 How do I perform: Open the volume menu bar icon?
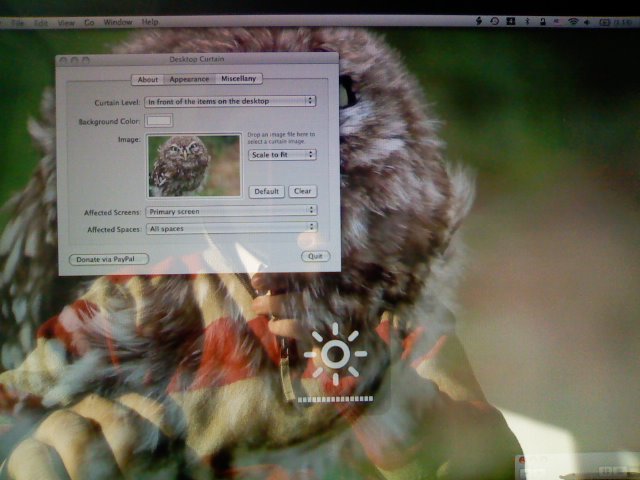coord(587,22)
